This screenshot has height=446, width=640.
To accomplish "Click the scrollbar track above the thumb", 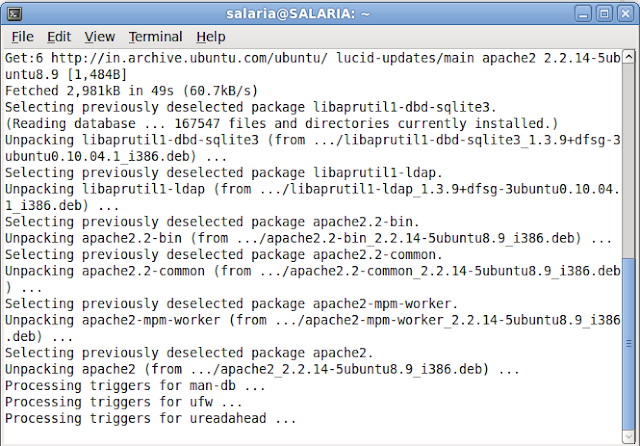I will click(x=629, y=160).
